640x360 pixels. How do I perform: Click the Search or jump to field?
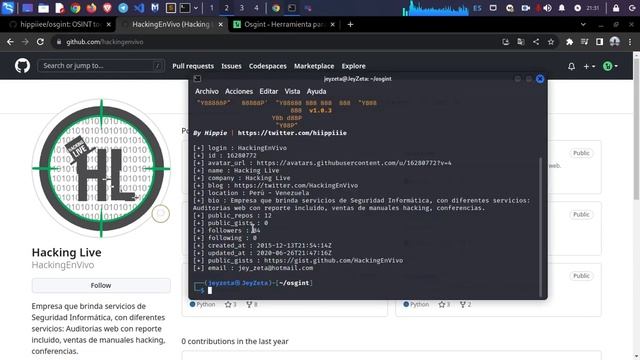pyautogui.click(x=101, y=66)
